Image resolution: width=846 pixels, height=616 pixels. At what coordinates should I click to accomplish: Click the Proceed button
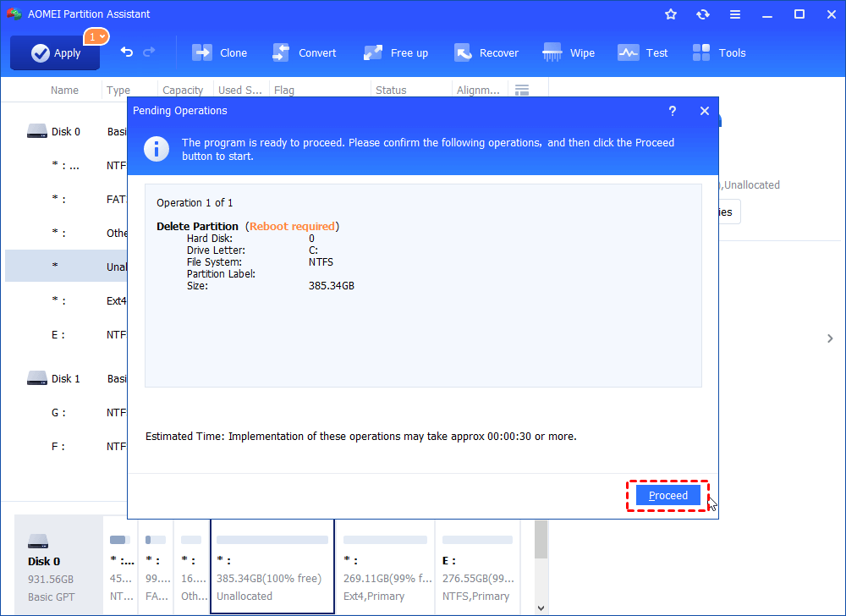point(667,495)
